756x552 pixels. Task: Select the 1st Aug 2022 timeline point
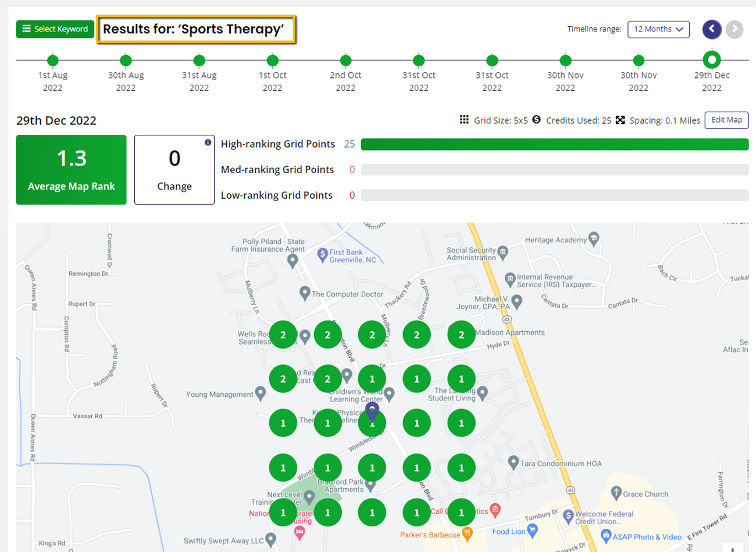tap(53, 60)
